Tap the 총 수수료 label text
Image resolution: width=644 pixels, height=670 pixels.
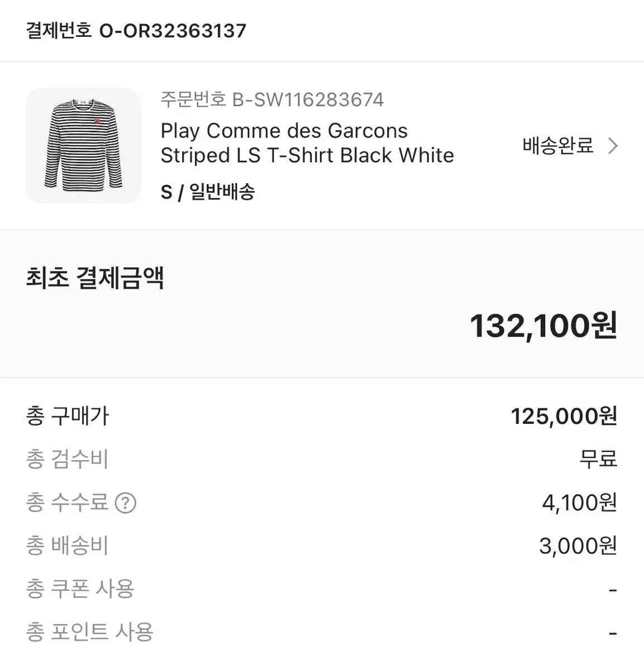click(67, 502)
